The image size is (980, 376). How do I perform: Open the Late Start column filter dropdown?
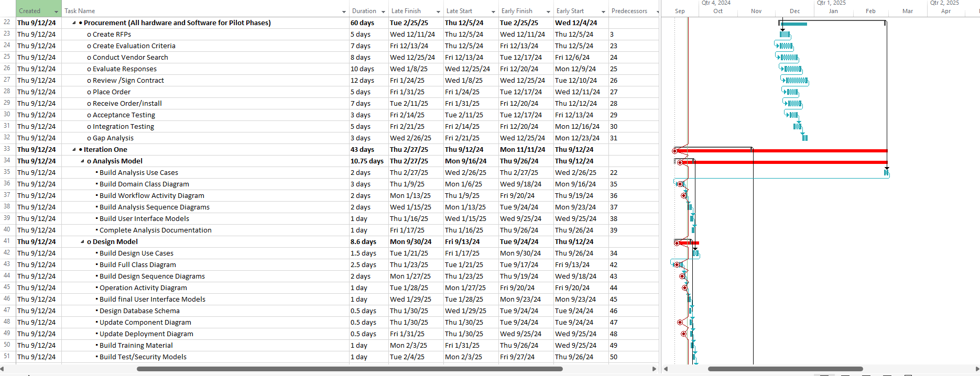coord(493,12)
